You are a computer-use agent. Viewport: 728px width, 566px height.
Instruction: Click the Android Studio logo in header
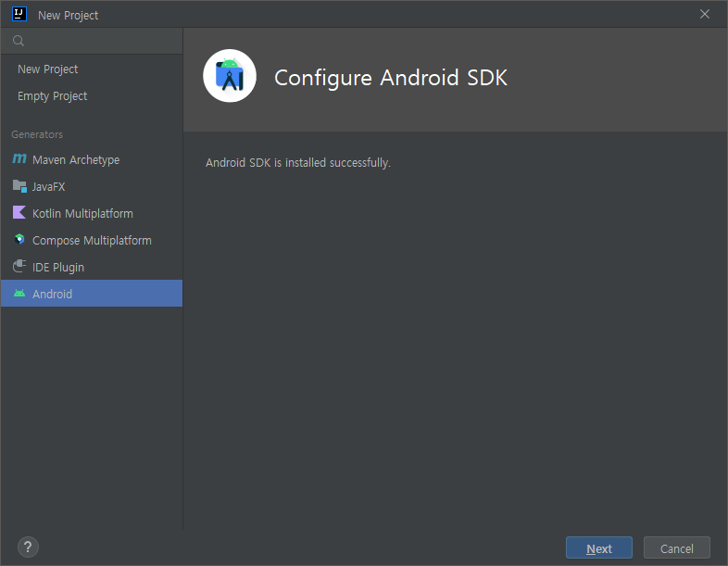pos(230,76)
